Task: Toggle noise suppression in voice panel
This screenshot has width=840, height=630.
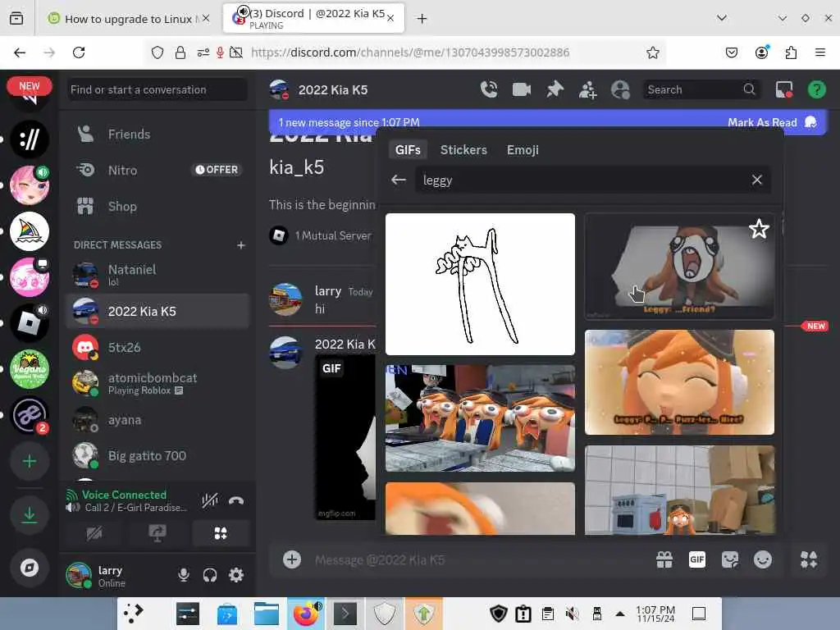Action: pyautogui.click(x=209, y=500)
